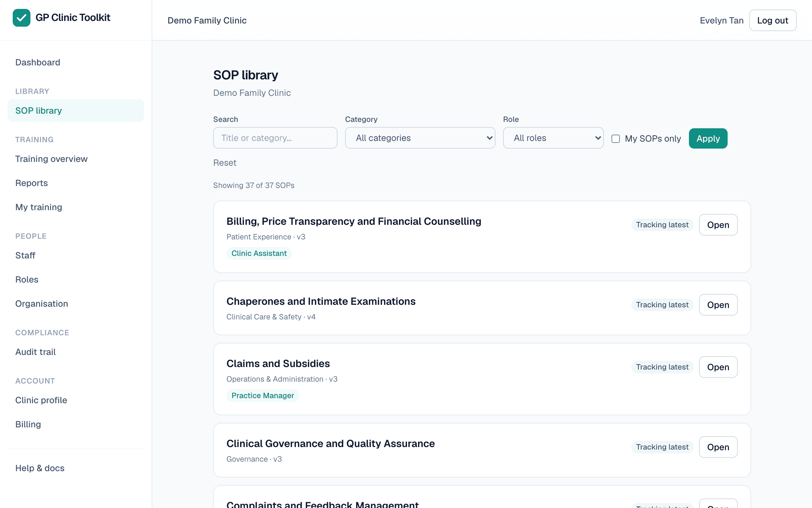Screen dimensions: 812x508
Task: Open Clinic profile page
Action: point(76,400)
